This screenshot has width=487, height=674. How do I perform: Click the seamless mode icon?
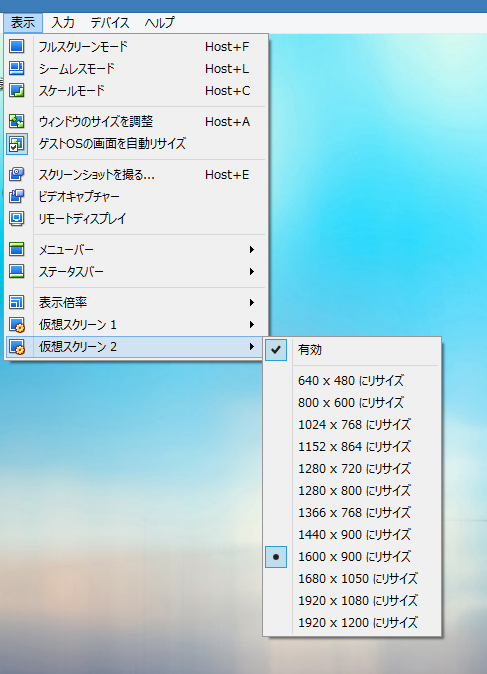point(17,68)
